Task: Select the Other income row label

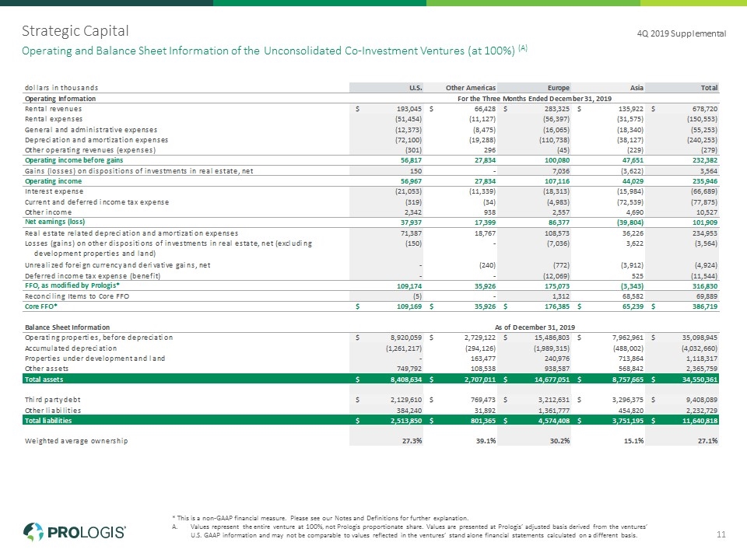Action: (x=48, y=212)
